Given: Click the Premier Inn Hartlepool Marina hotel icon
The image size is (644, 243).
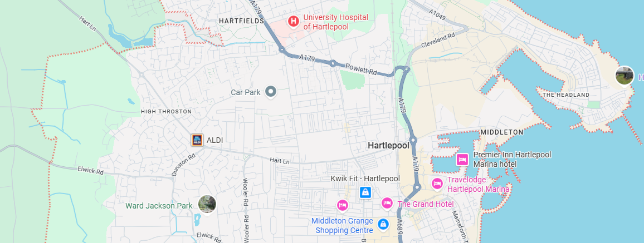Looking at the screenshot, I should 462,160.
